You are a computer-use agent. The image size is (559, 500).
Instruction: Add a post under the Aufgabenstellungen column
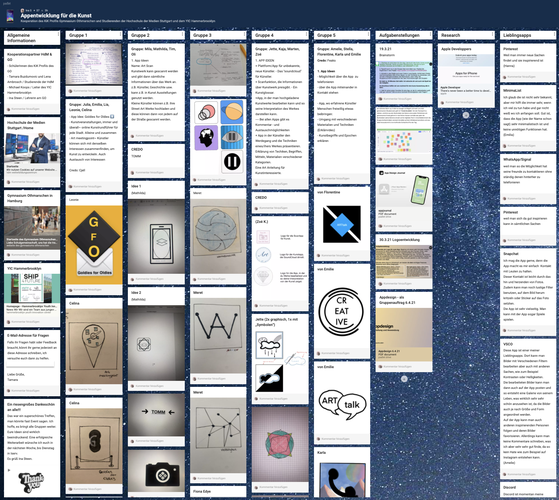click(x=404, y=379)
